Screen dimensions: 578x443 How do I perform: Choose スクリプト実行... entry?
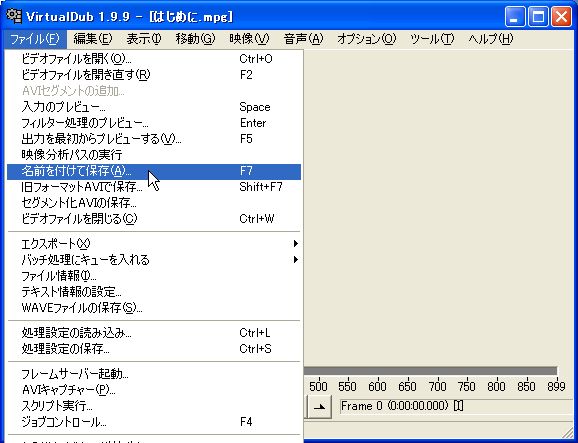[154, 406]
